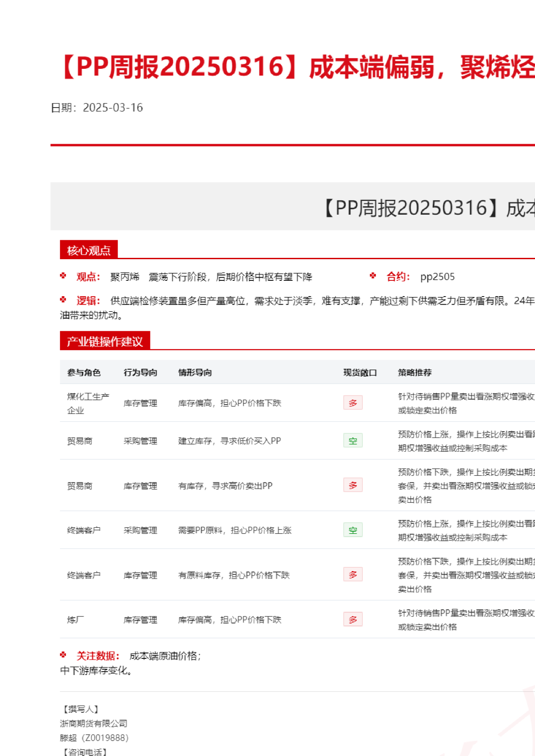Click the author name 滕超 (Z0019888)
The width and height of the screenshot is (535, 756).
tap(94, 738)
